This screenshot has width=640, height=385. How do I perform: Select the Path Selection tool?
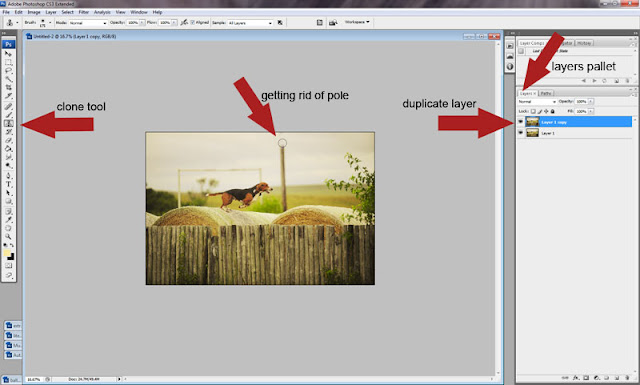[8, 193]
